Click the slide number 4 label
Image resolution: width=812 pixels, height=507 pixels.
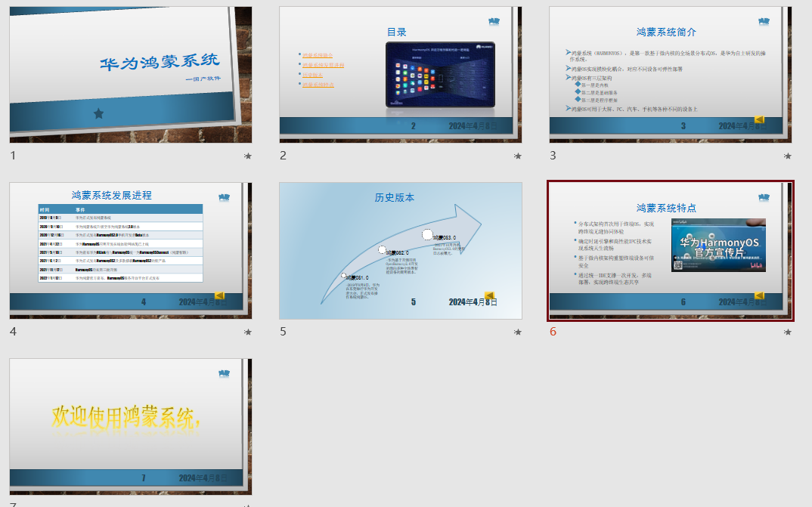pos(13,332)
